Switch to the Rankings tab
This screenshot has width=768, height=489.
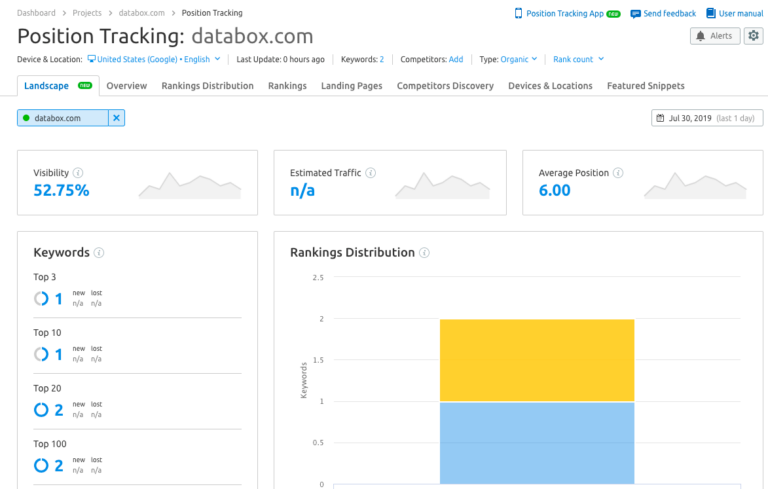coord(287,86)
